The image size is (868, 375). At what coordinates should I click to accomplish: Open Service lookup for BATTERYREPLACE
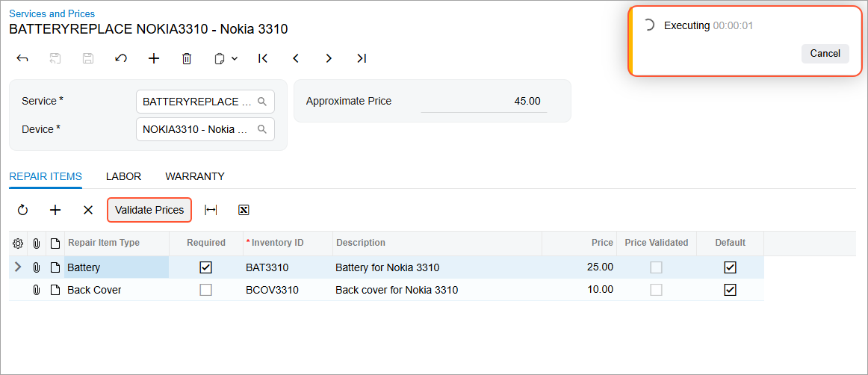[x=262, y=102]
